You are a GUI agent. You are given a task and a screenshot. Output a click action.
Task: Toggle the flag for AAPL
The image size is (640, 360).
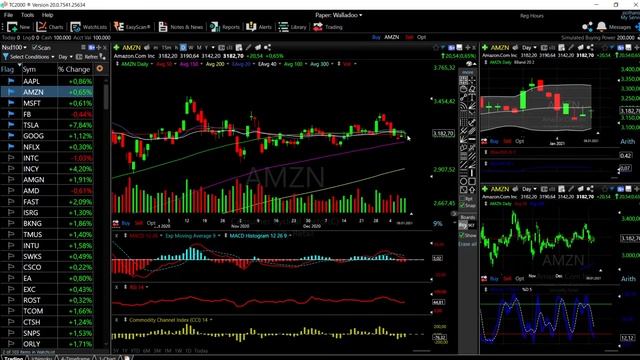[11, 81]
